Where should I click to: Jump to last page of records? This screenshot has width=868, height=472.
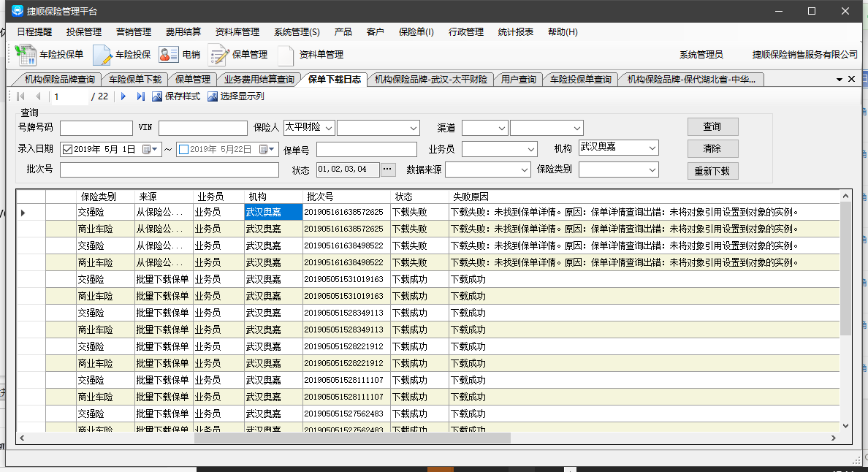[140, 96]
